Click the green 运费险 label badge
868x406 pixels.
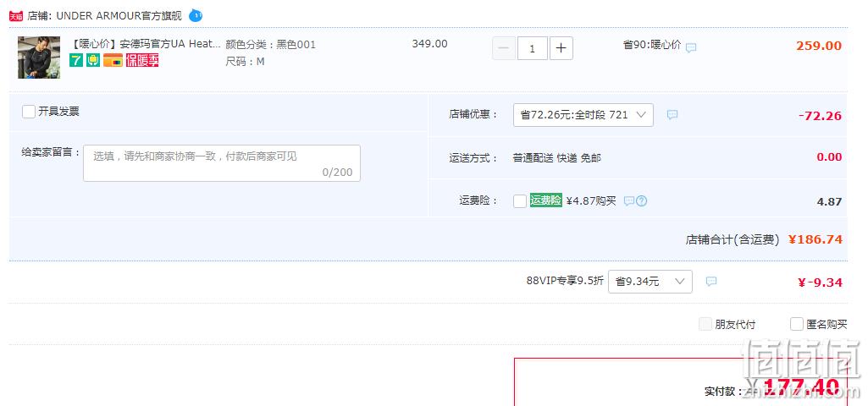pos(546,200)
